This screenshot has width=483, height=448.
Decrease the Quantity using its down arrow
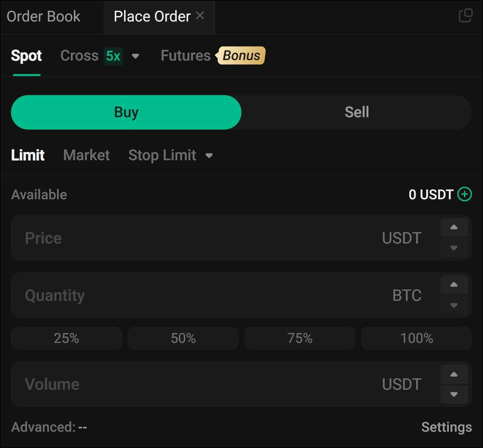click(x=454, y=306)
